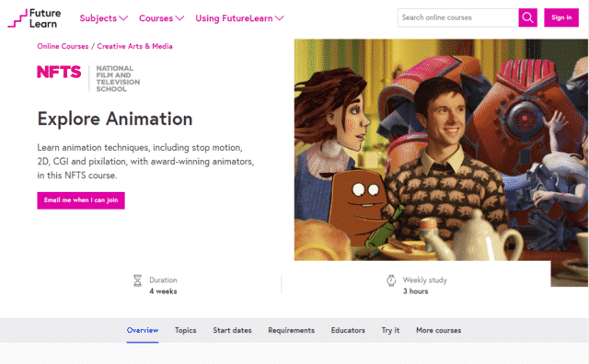Open the Courses dropdown menu

click(x=162, y=18)
